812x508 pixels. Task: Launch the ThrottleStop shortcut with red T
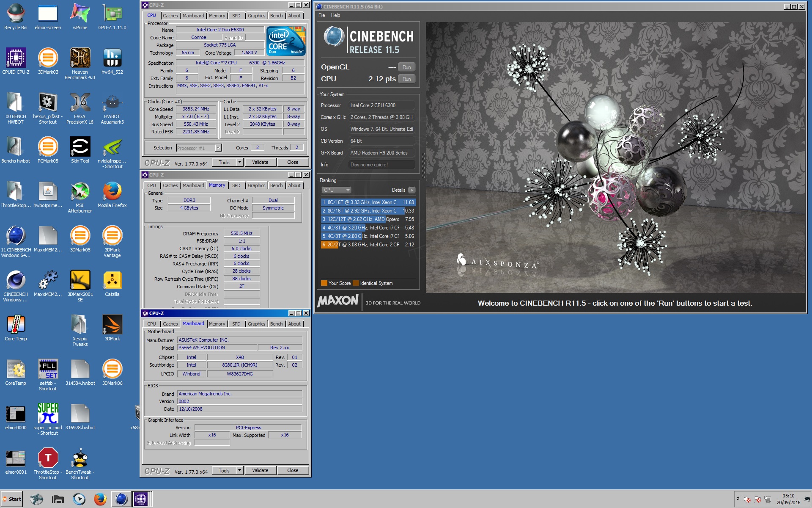48,464
